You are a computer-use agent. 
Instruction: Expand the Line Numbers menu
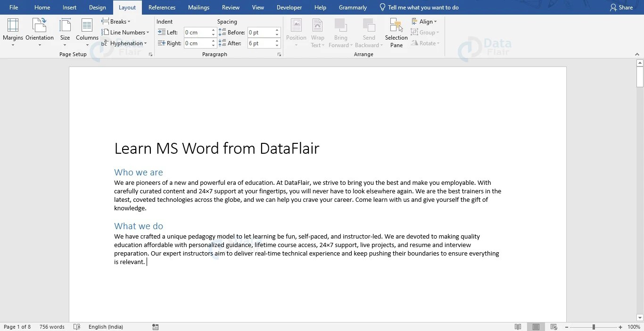(126, 32)
